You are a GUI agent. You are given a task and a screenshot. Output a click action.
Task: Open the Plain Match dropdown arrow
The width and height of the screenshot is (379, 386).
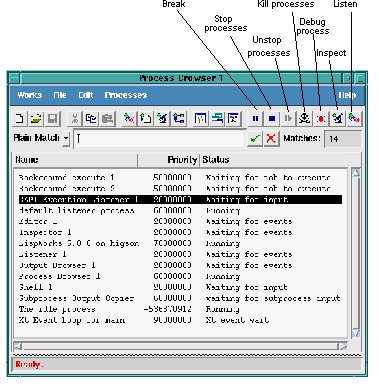(x=66, y=138)
